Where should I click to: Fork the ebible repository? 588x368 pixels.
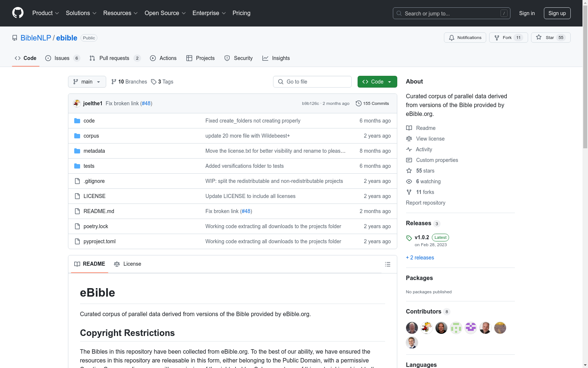pos(508,38)
